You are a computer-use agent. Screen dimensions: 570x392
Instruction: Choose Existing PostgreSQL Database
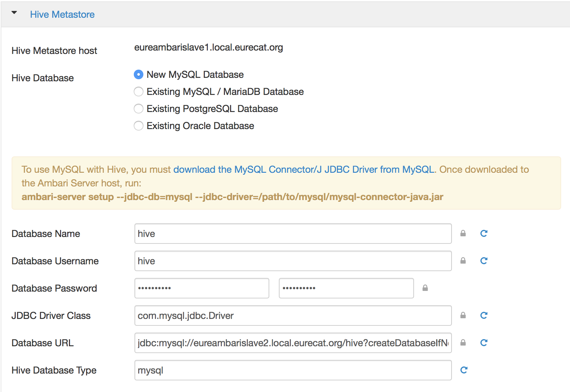(139, 109)
